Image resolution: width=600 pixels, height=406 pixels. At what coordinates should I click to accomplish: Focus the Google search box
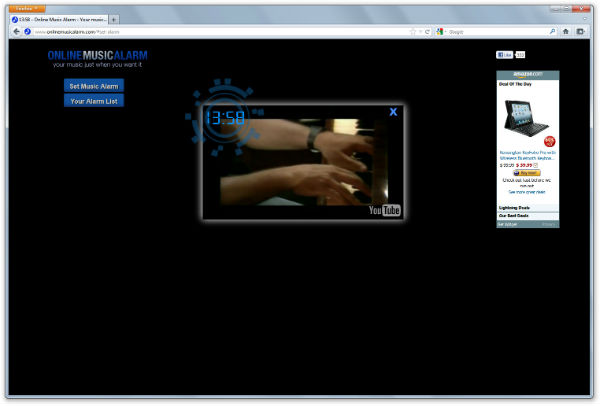[x=497, y=32]
